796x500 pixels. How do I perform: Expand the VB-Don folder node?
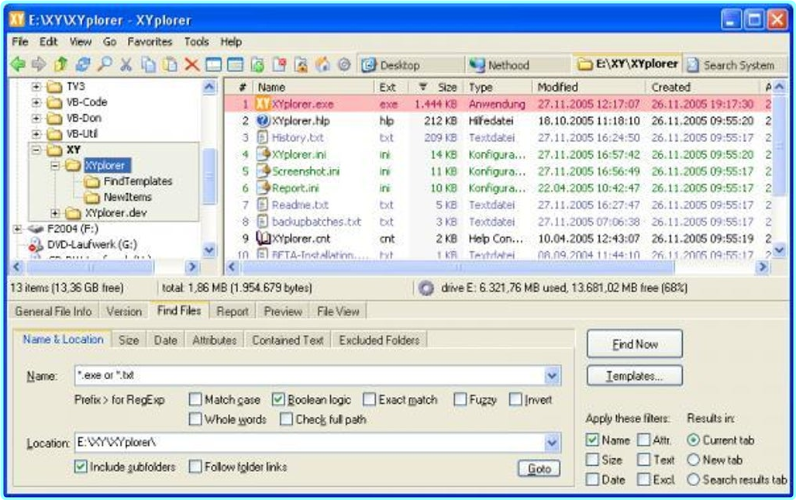(36, 118)
